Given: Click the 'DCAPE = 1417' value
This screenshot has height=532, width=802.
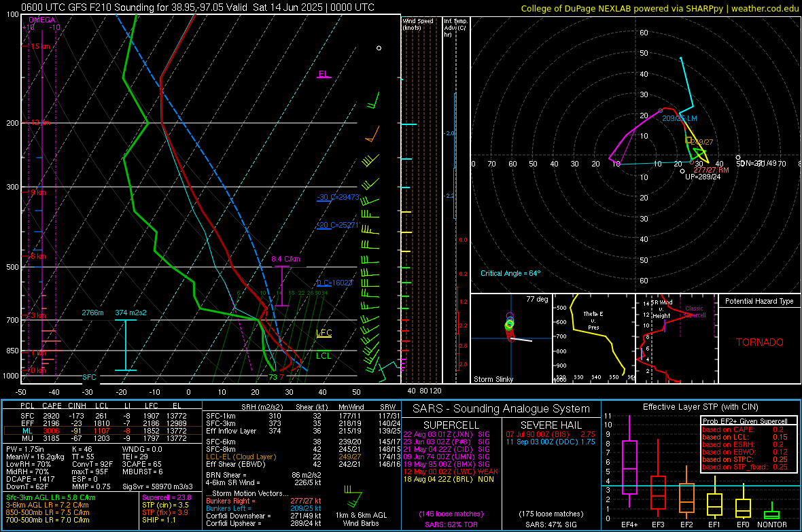Looking at the screenshot, I should (x=30, y=479).
